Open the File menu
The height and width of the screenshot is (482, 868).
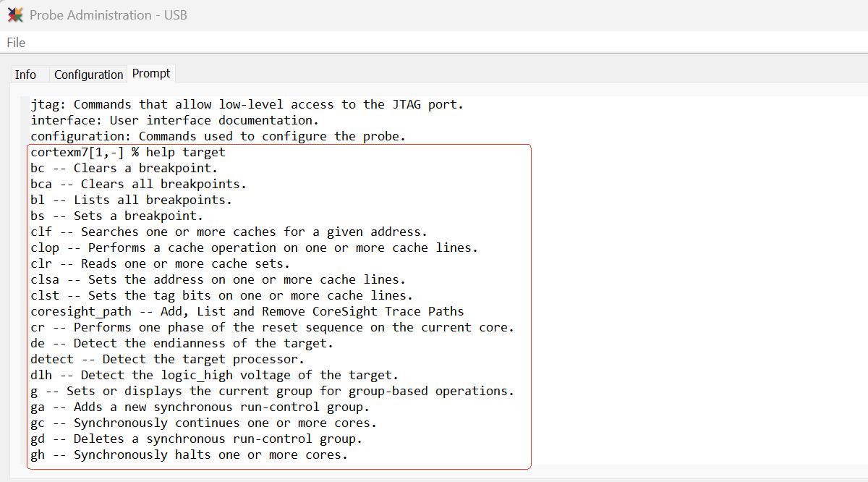click(x=16, y=43)
